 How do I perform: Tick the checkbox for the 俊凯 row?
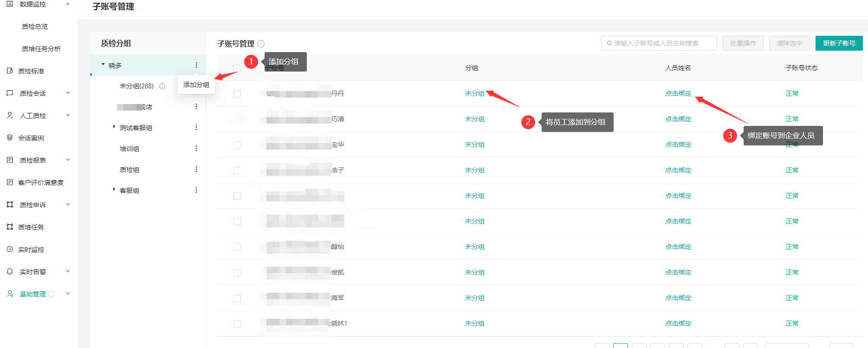(x=237, y=273)
